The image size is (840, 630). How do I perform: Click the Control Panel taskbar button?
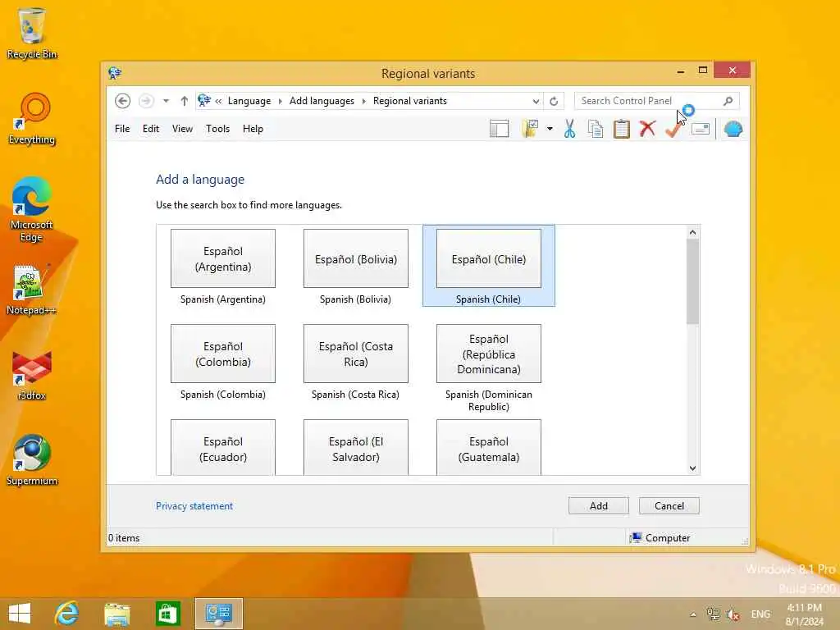[218, 614]
